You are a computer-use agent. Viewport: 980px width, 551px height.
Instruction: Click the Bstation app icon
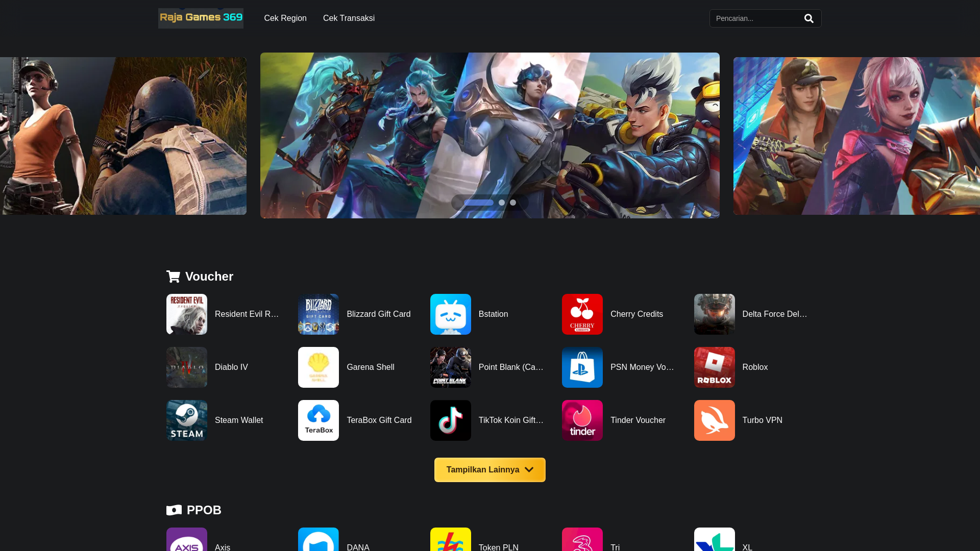450,314
